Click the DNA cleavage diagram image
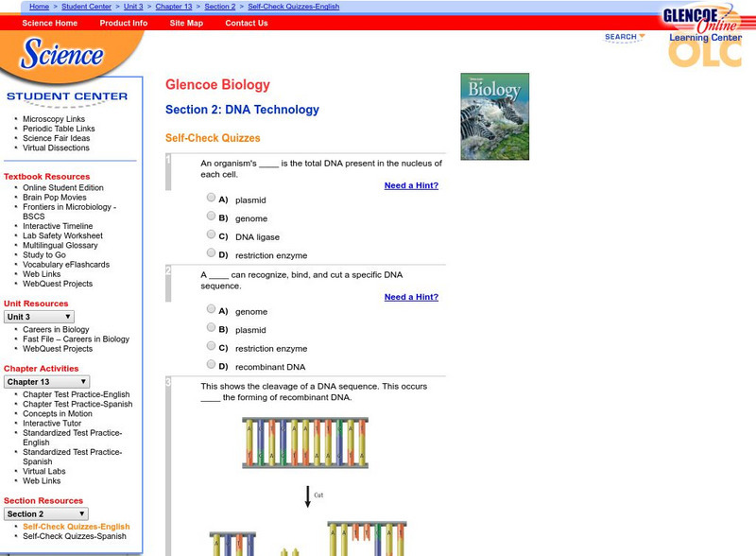 click(x=309, y=487)
